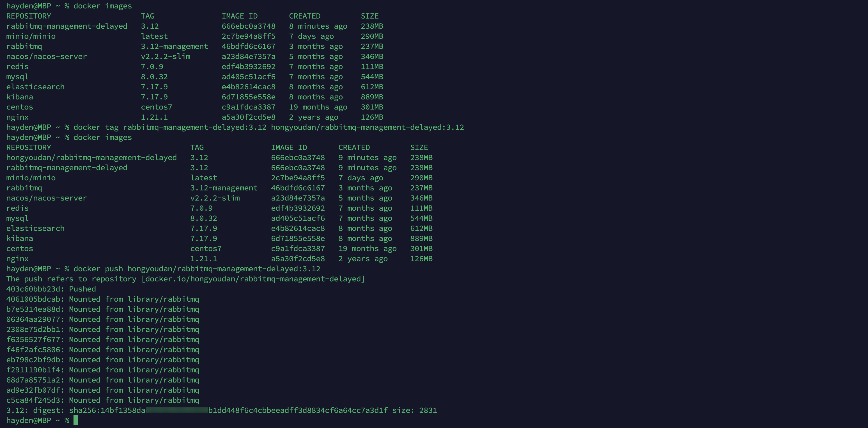Click the first docker images command
The width and height of the screenshot is (868, 428).
102,6
